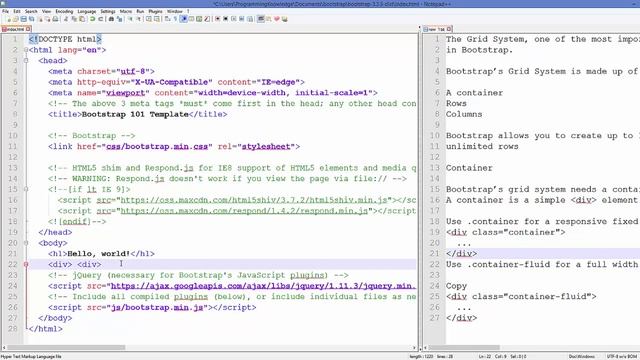Image resolution: width=640 pixels, height=360 pixels.
Task: Click the macro Playback icon
Action: tap(233, 19)
